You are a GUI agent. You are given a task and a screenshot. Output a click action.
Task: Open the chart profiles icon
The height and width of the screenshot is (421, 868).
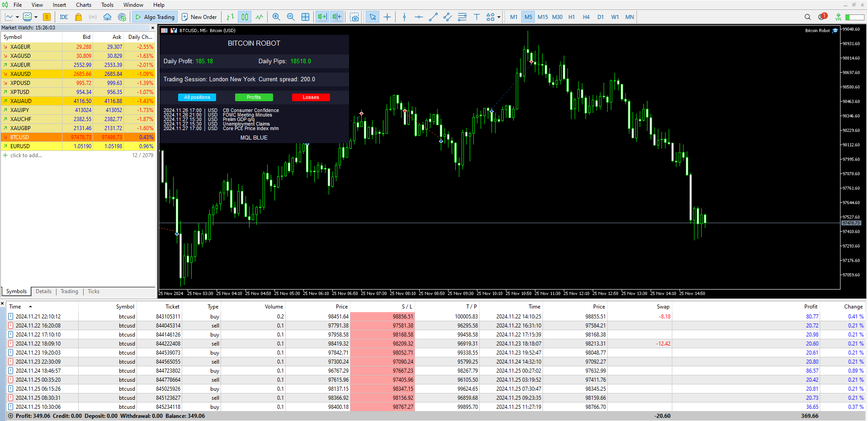pos(27,17)
